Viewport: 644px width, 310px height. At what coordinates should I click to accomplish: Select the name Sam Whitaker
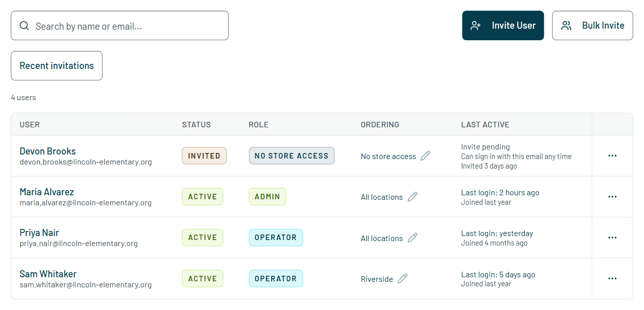pos(48,274)
